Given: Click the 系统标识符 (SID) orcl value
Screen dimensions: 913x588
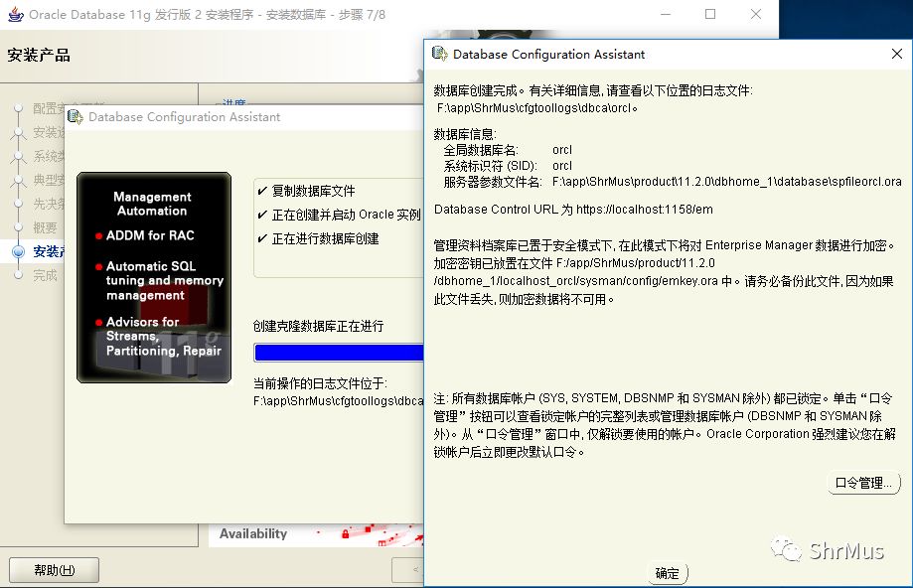Looking at the screenshot, I should 562,165.
